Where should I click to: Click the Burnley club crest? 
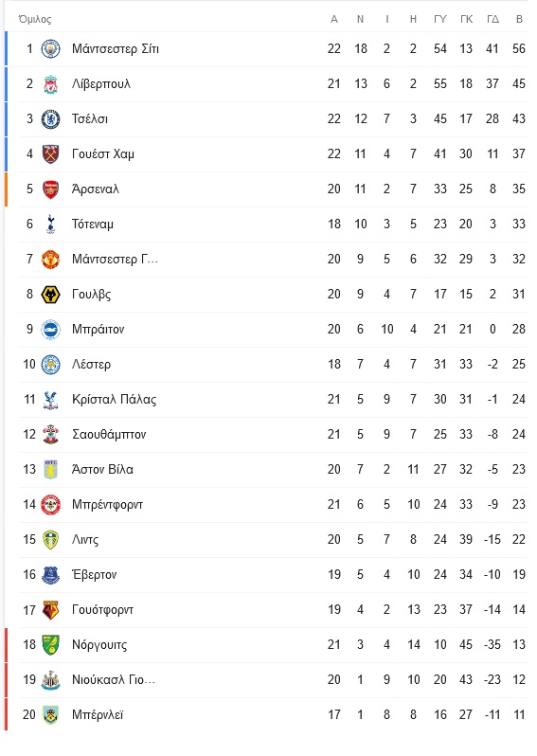tap(50, 715)
